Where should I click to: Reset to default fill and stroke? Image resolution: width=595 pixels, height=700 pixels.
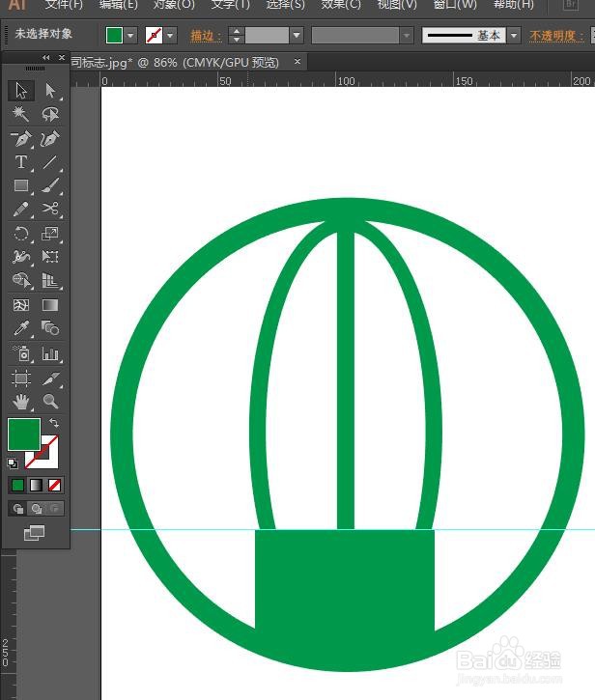(x=13, y=463)
